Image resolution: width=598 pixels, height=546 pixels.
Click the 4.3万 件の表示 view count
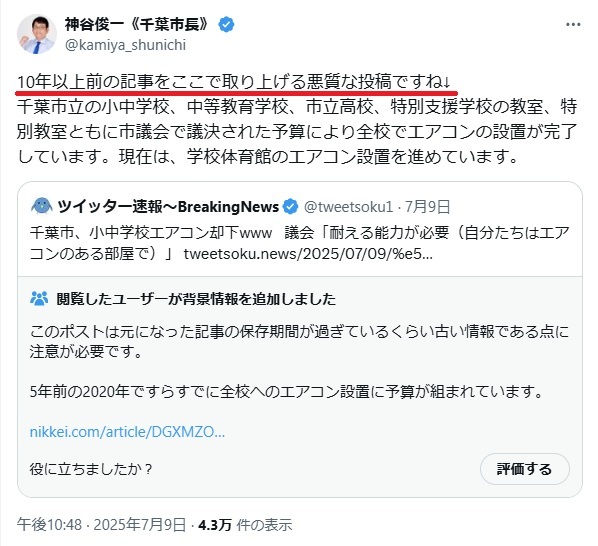245,525
